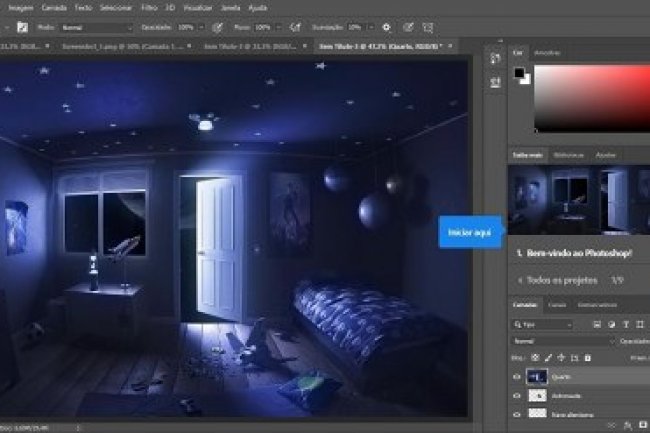
Task: Select the type layer filter icon
Action: click(625, 324)
